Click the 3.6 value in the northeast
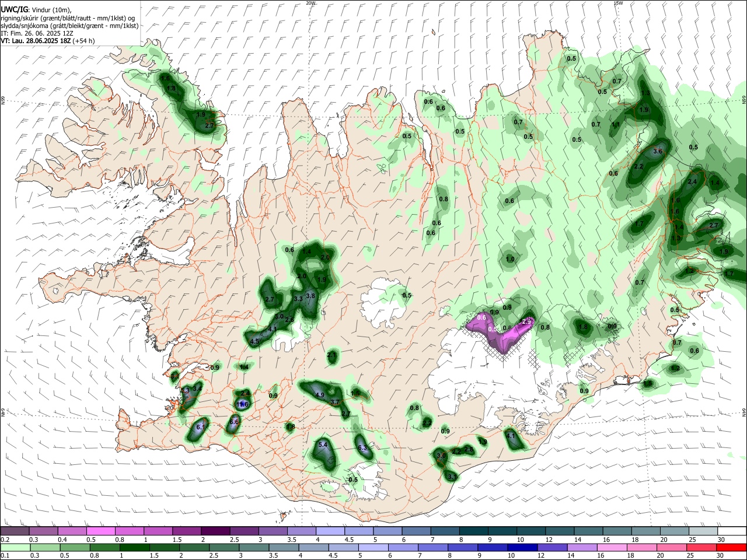This screenshot has height=560, width=747. (x=658, y=152)
